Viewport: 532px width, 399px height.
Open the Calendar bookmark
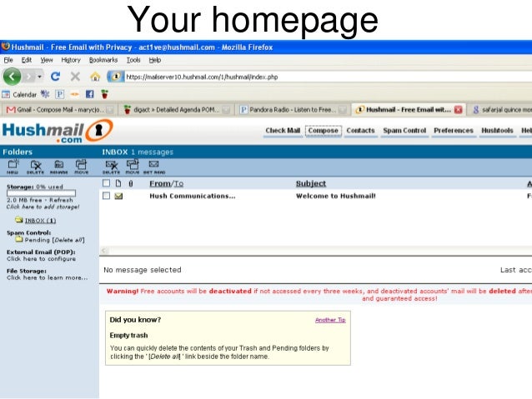pos(19,95)
